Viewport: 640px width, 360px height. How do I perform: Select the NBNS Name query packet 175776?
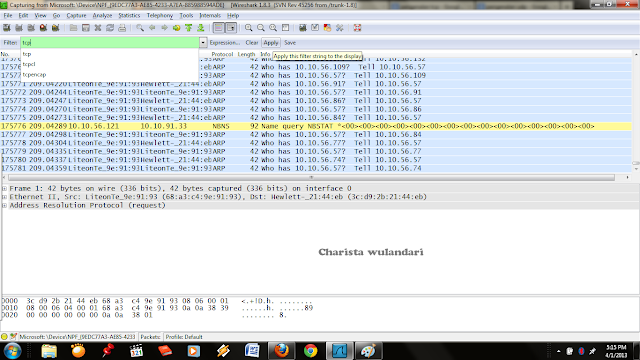point(316,126)
